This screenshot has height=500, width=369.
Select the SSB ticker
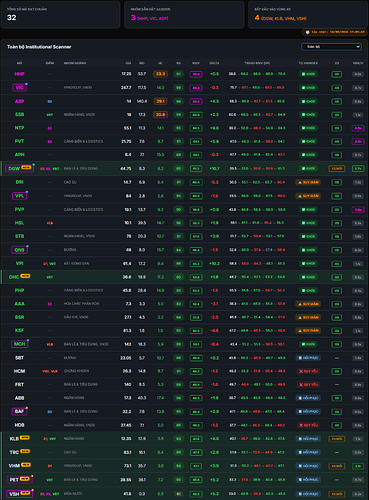point(19,115)
